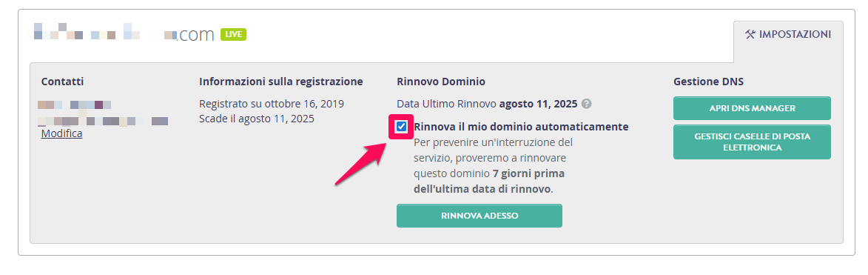Open the IMPOSTAZIONI tab

tap(788, 34)
